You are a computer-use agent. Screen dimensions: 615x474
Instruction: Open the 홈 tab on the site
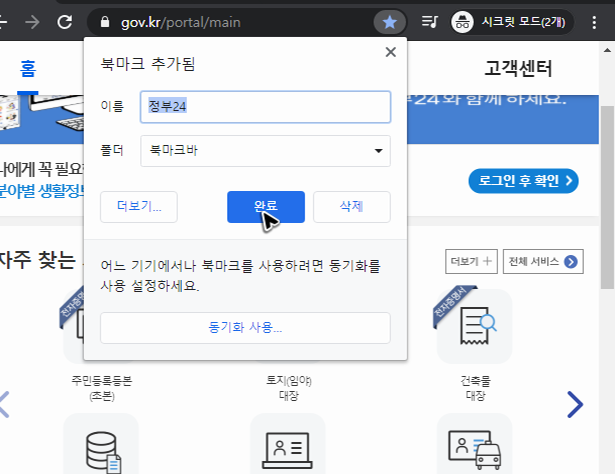(x=28, y=69)
